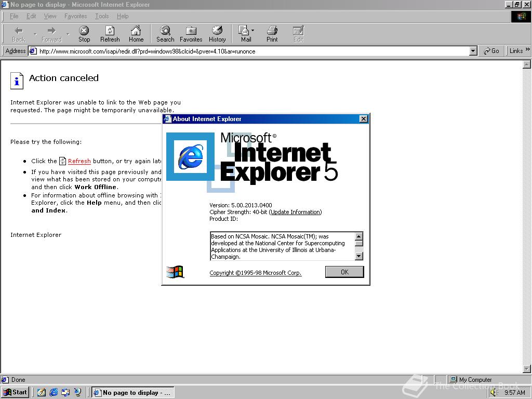Click the Windows flag logo in dialog
The image size is (532, 399).
coord(175,272)
